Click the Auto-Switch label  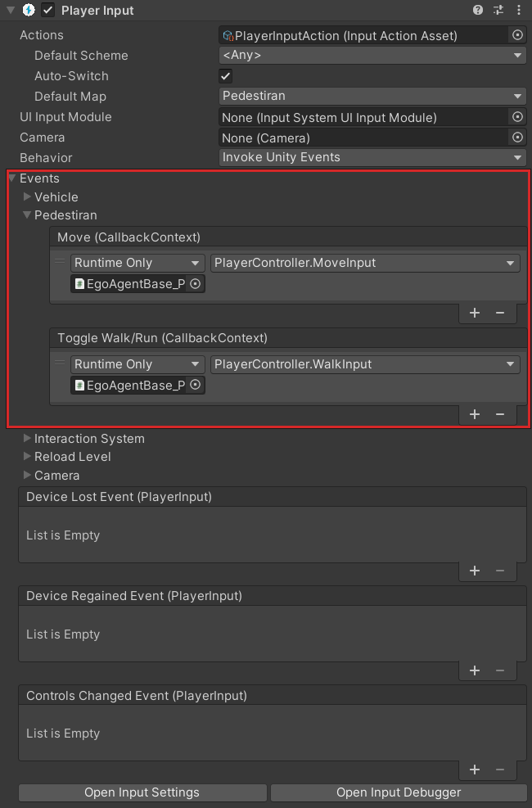click(x=71, y=76)
